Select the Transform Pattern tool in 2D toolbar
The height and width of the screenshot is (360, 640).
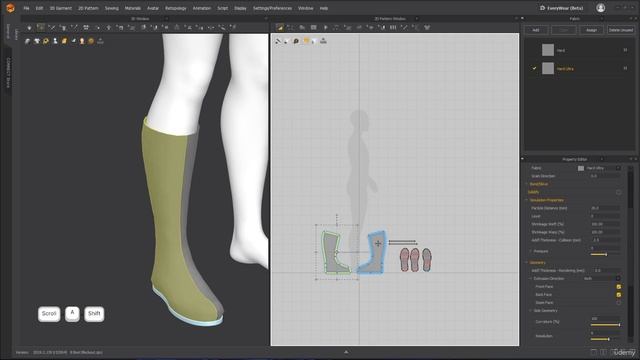coord(290,27)
